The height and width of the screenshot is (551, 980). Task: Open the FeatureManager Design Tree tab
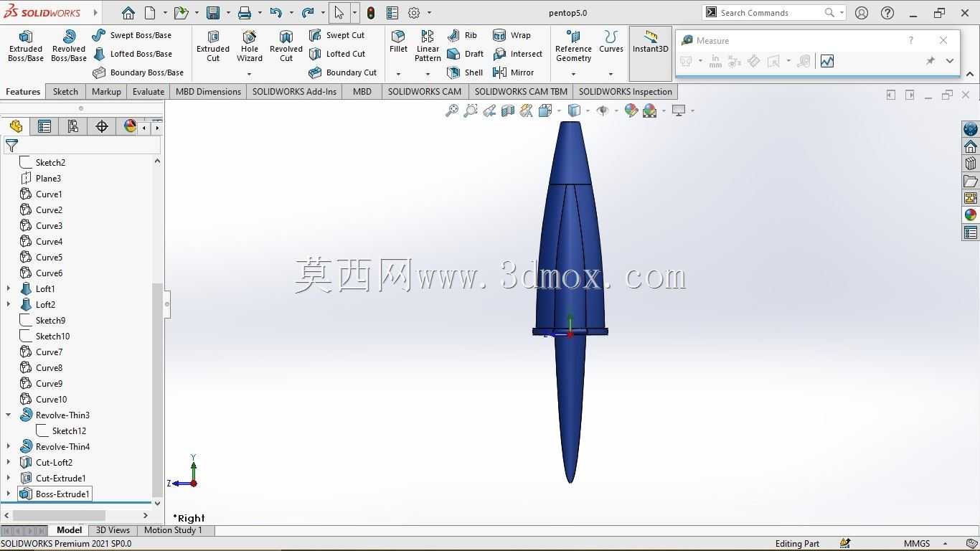[x=16, y=126]
